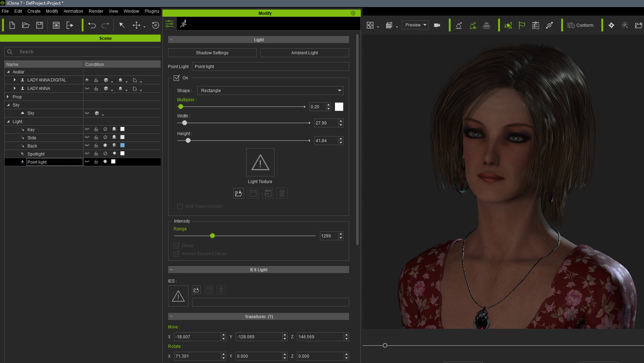The height and width of the screenshot is (363, 644).
Task: Open the Preview render mode dropdown
Action: (x=415, y=25)
